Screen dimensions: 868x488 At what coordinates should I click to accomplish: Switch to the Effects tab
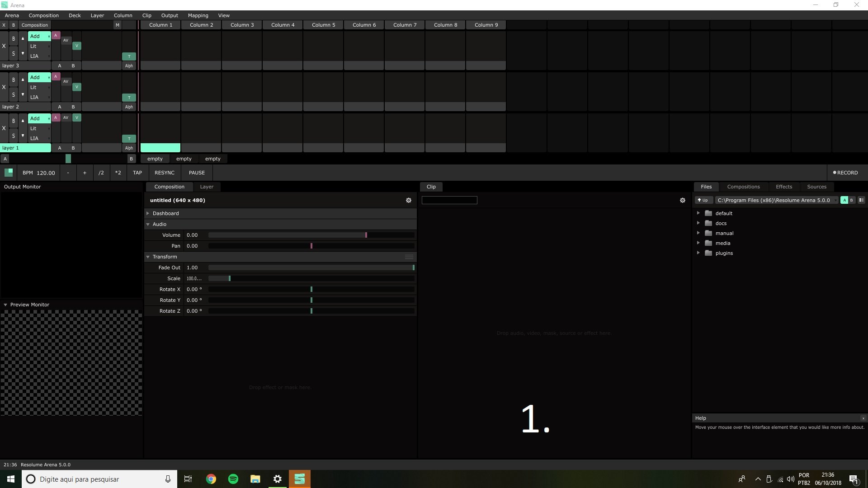pyautogui.click(x=783, y=187)
